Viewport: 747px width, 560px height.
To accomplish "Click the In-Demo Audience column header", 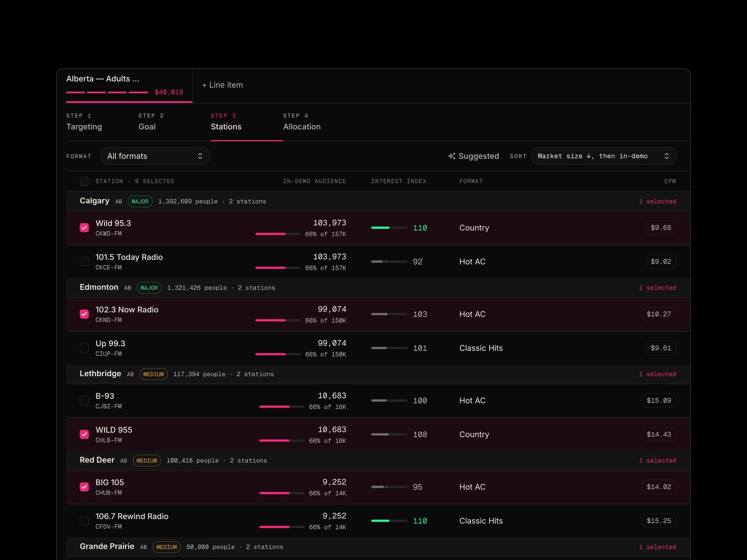I will pyautogui.click(x=314, y=181).
